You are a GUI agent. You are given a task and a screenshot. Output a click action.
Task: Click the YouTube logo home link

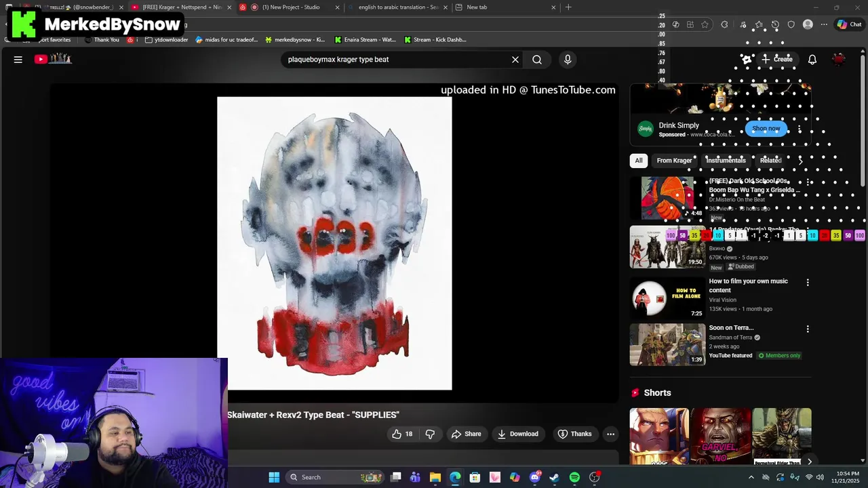53,59
